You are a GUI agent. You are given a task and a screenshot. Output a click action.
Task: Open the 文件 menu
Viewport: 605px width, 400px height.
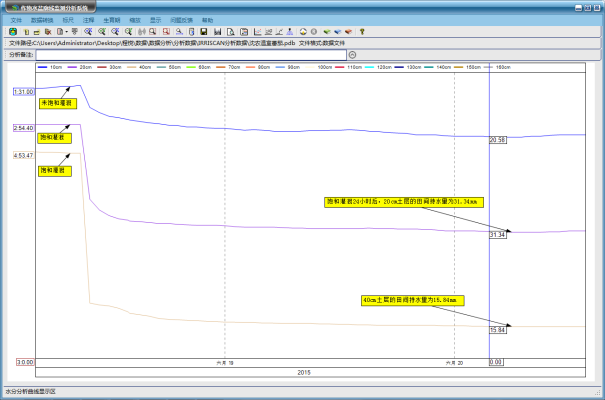pyautogui.click(x=16, y=20)
